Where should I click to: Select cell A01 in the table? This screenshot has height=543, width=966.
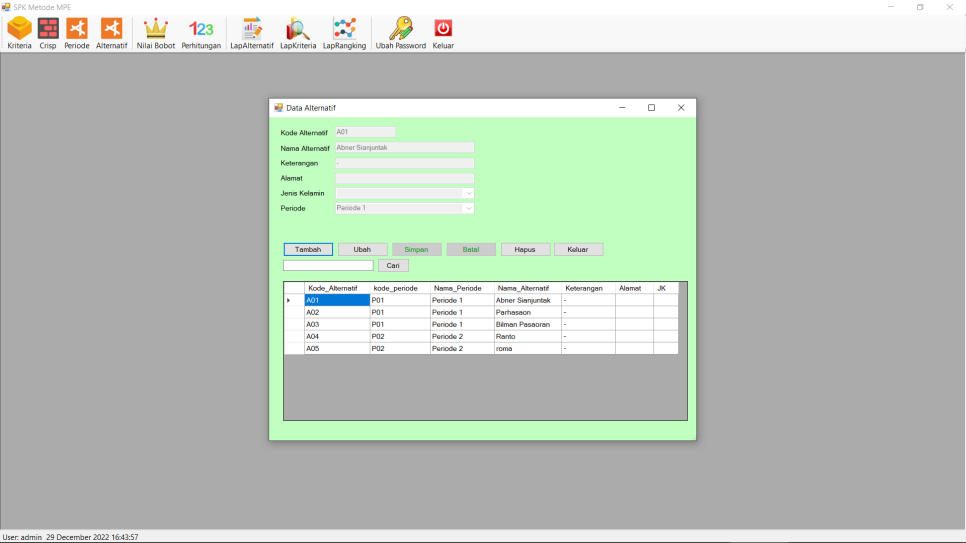(337, 300)
